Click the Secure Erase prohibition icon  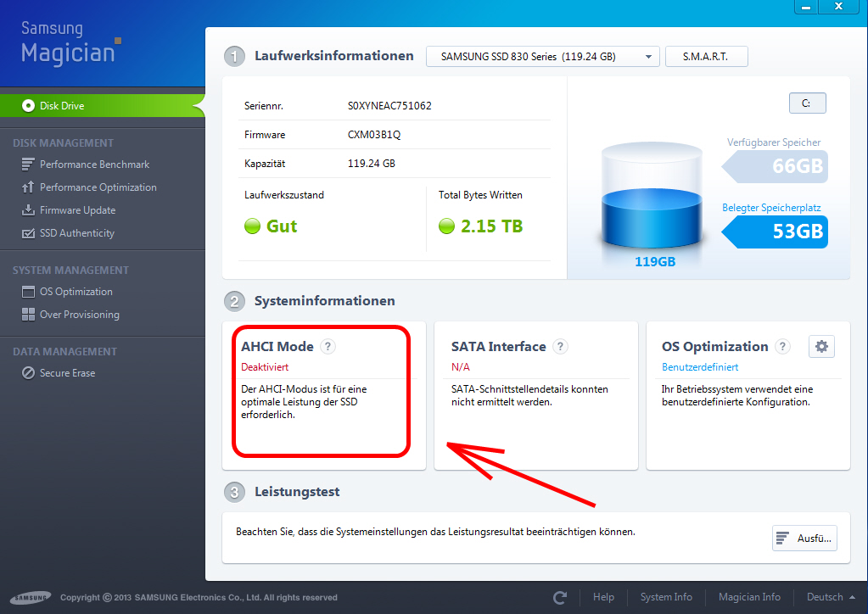(x=28, y=373)
